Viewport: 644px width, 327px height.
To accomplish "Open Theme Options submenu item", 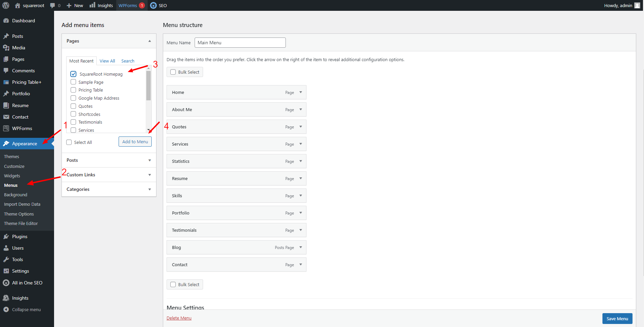I will (19, 214).
